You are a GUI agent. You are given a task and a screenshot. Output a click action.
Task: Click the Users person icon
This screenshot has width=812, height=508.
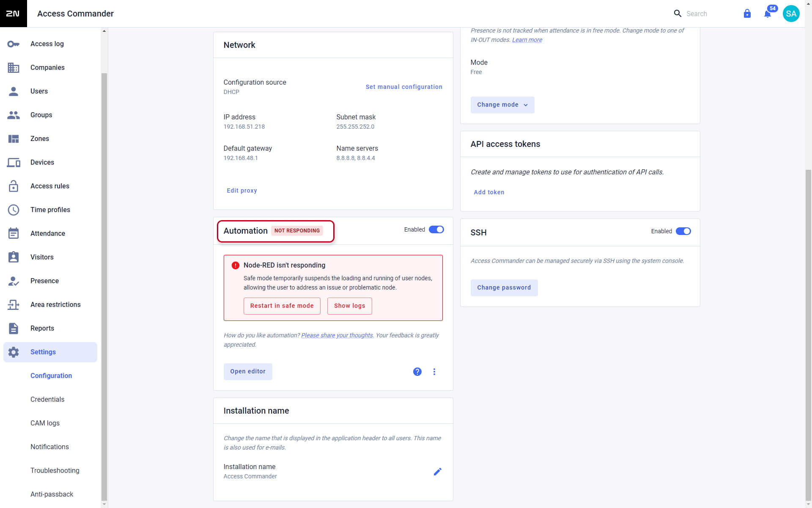(14, 91)
